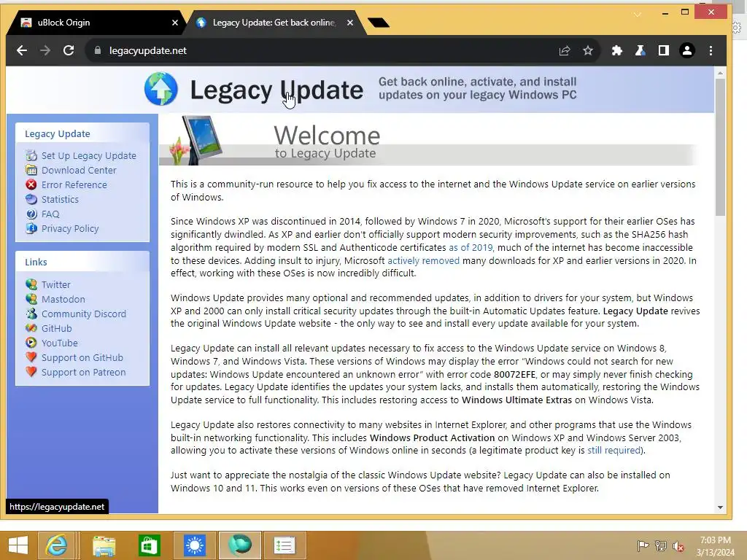Click the Statistics sidebar icon

click(x=31, y=200)
